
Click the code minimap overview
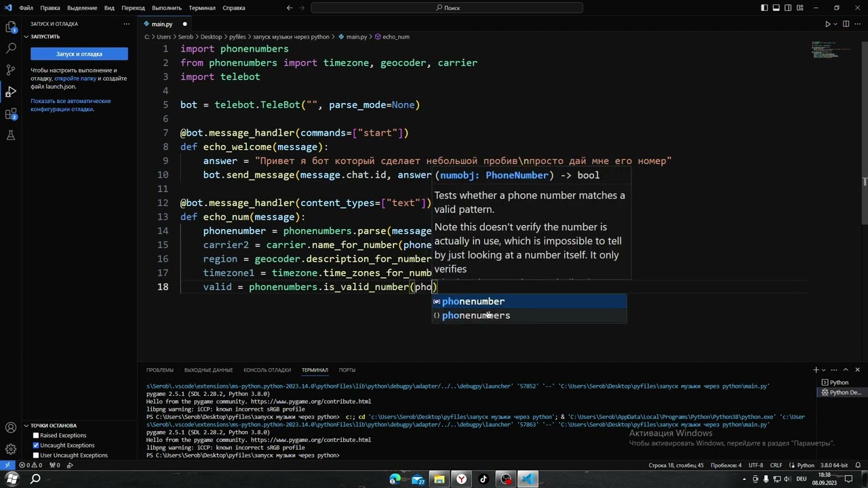coord(833,52)
